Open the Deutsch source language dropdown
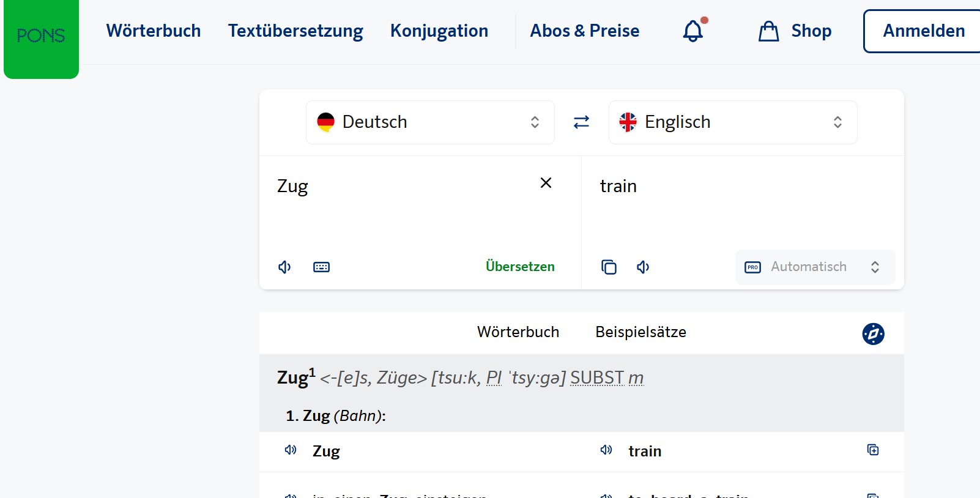The image size is (980, 498). 430,122
